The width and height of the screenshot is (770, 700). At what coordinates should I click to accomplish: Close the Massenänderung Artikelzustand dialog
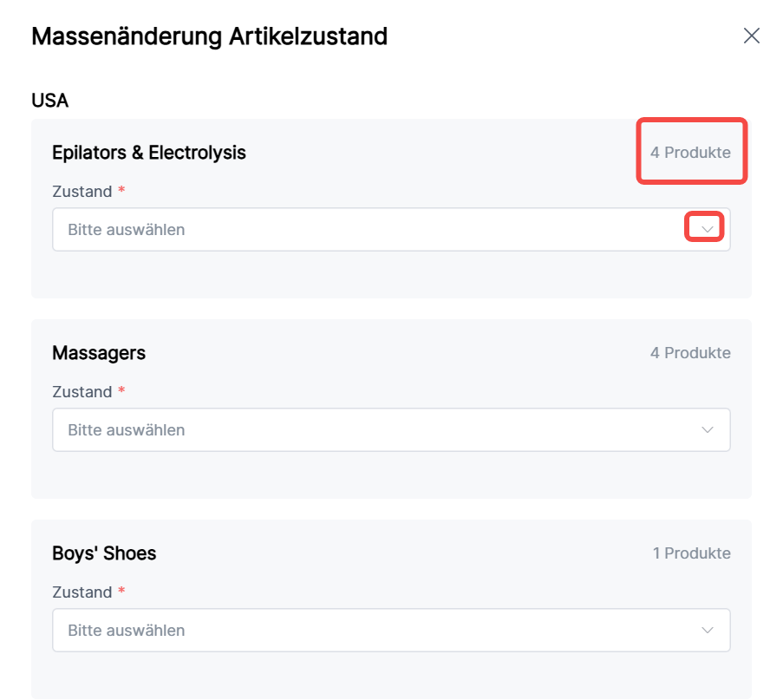(751, 36)
